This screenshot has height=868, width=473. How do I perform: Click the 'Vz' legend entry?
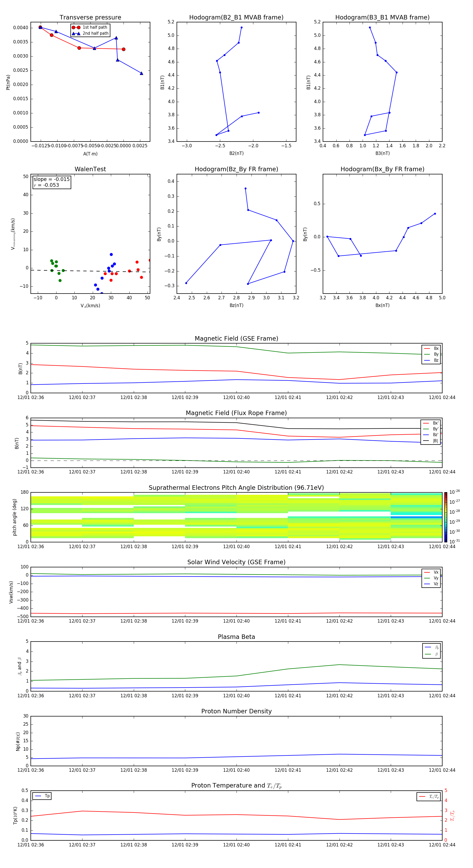(x=431, y=584)
